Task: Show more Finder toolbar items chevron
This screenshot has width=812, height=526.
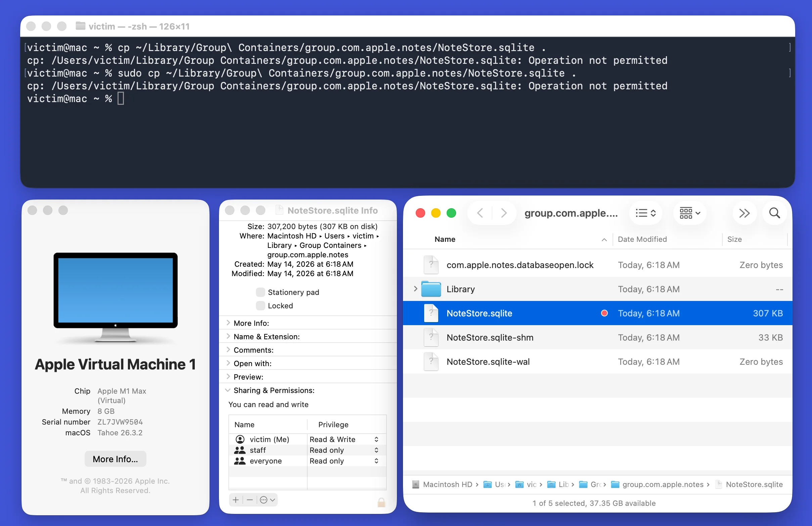Action: click(744, 213)
